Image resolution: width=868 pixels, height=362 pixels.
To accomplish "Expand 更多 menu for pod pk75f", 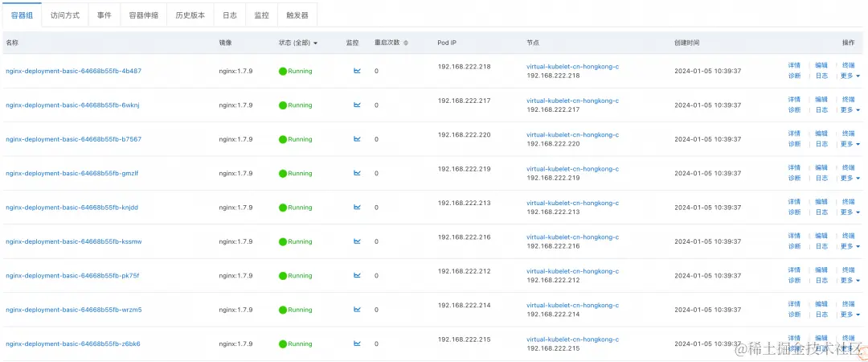I will 850,281.
